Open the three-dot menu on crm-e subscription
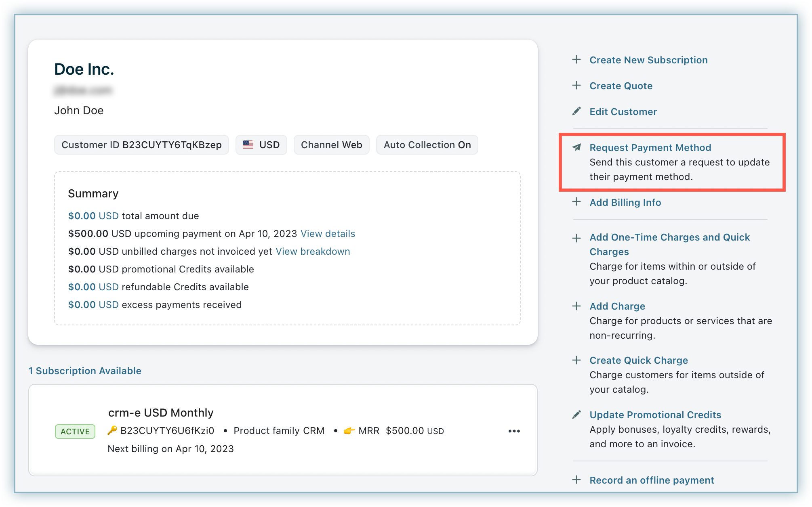Image resolution: width=812 pixels, height=507 pixels. point(514,431)
